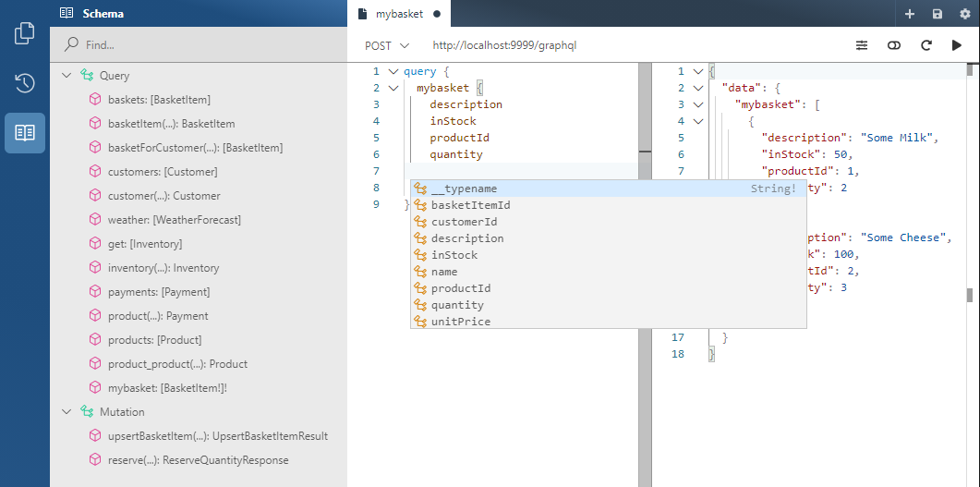Select inStock autocomplete suggestion
This screenshot has height=487, width=980.
coord(608,255)
